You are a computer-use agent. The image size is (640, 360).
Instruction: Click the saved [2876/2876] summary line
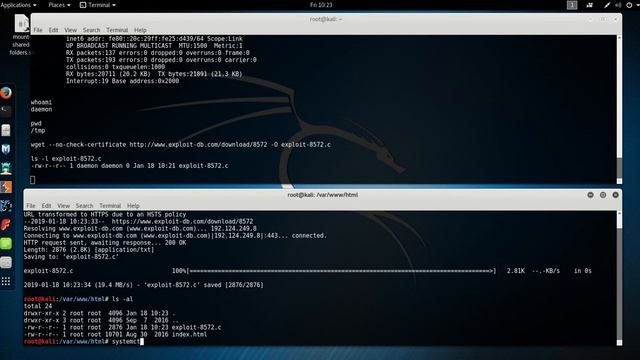point(144,285)
